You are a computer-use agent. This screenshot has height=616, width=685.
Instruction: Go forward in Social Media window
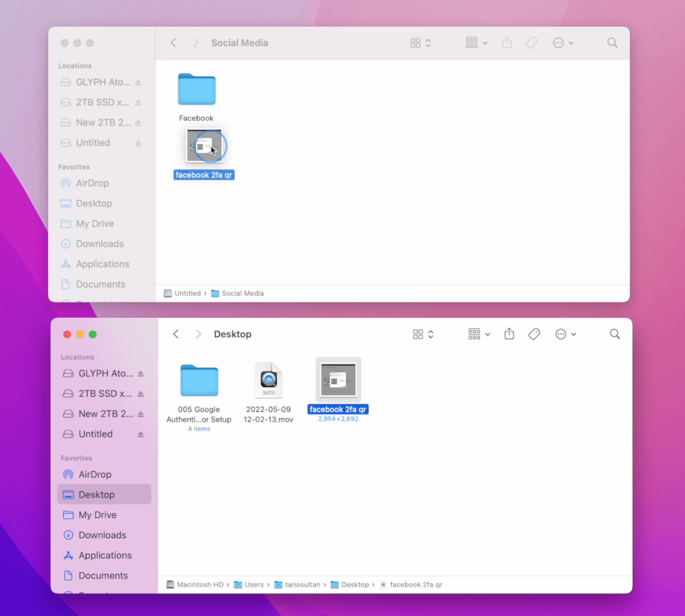[196, 43]
